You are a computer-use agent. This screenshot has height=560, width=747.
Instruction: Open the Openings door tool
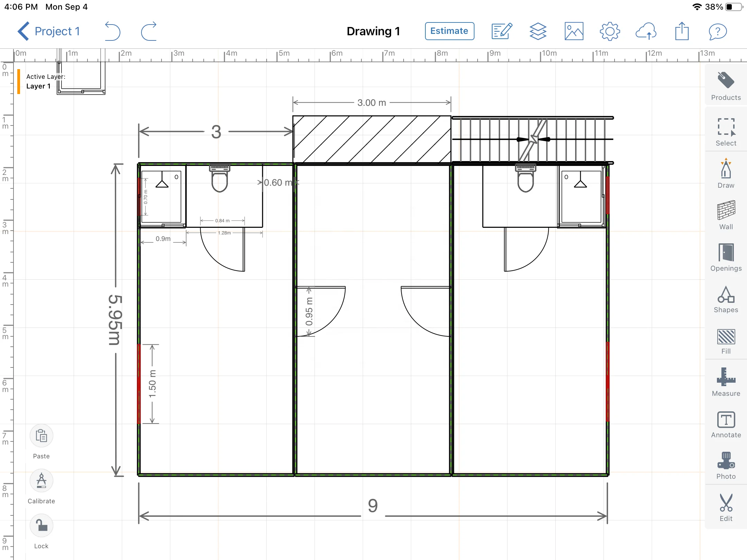pyautogui.click(x=726, y=256)
